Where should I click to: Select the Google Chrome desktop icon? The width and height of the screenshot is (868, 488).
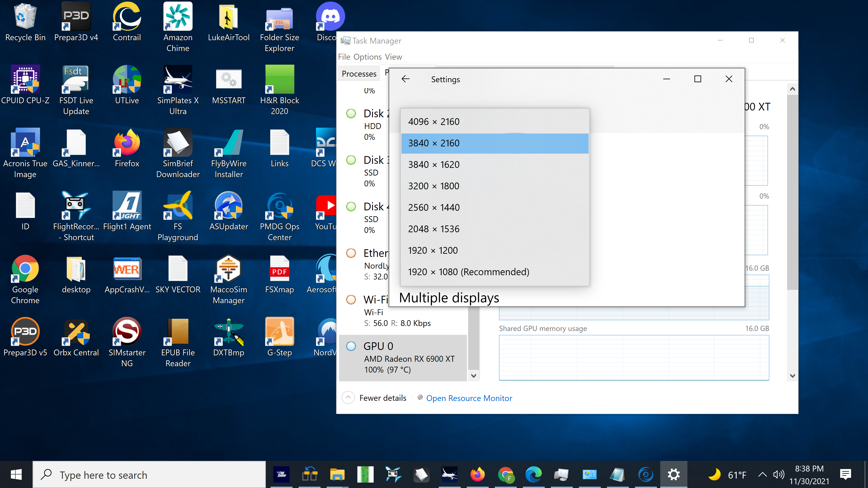(25, 279)
